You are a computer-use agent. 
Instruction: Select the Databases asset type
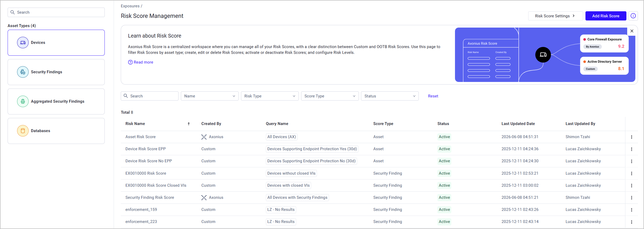click(56, 131)
